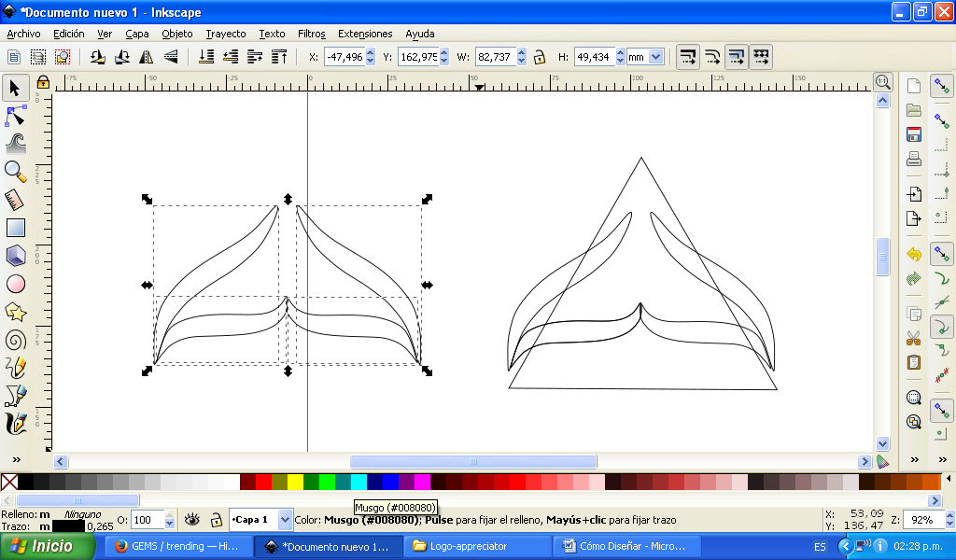Open the Trayecto menu
This screenshot has height=560, width=956.
pyautogui.click(x=226, y=34)
